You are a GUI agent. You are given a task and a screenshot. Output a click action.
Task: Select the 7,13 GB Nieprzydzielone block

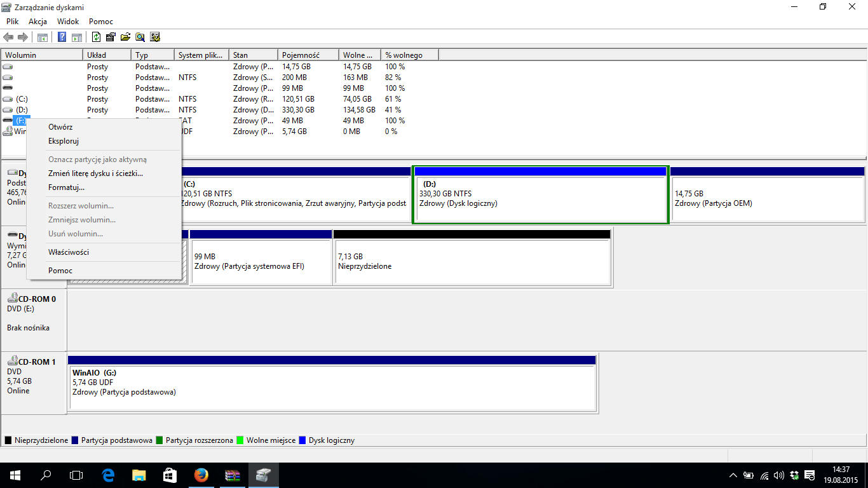[x=472, y=257]
